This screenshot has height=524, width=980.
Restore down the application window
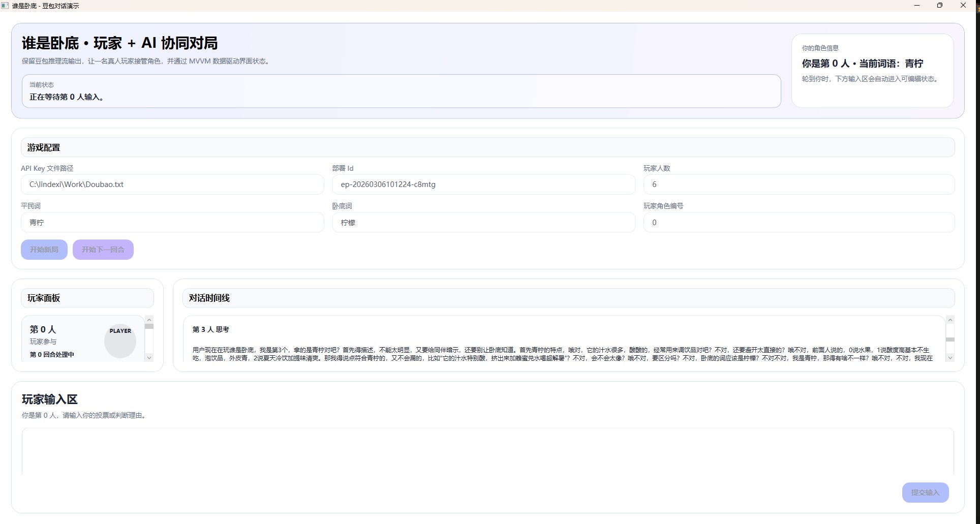939,6
